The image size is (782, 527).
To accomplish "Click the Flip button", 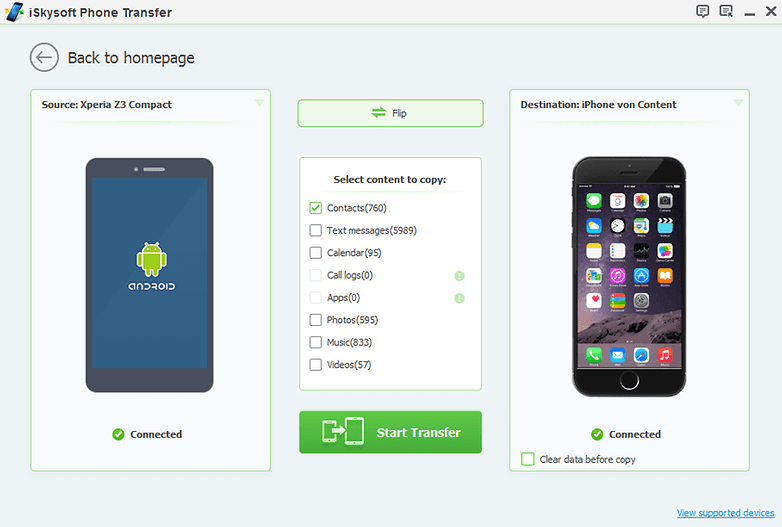I will coord(391,113).
